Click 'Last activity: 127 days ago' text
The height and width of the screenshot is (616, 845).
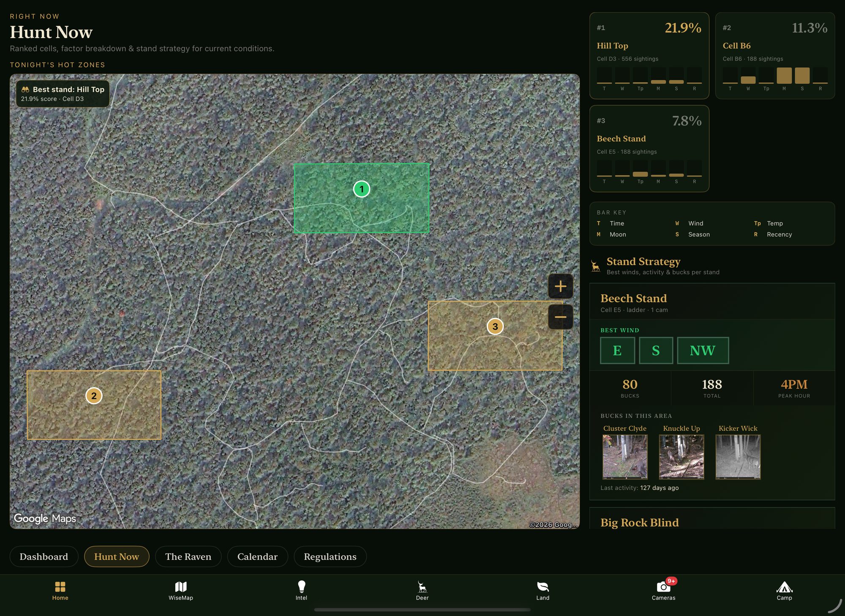click(640, 488)
